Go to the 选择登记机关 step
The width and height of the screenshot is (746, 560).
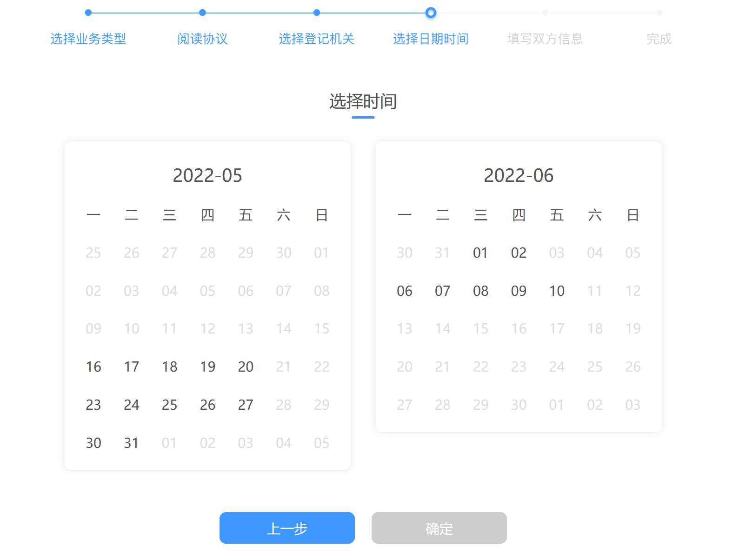[316, 39]
